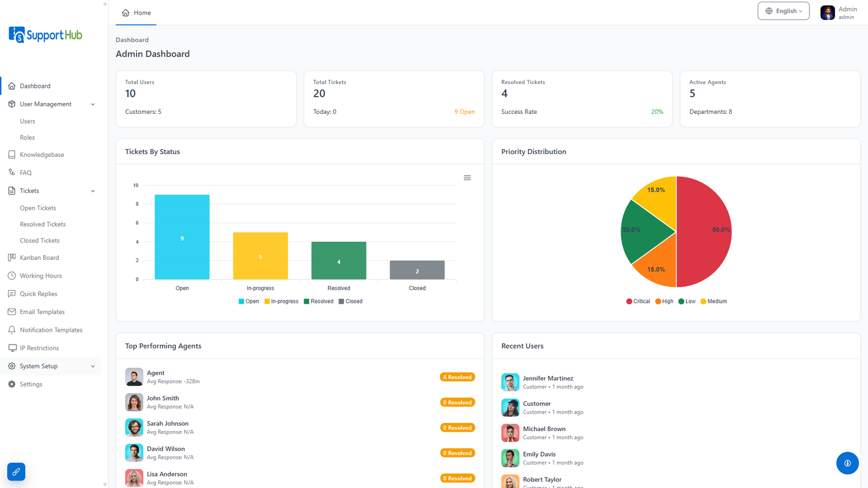Click the Notification Templates bell icon
This screenshot has height=488, width=868.
[x=12, y=330]
